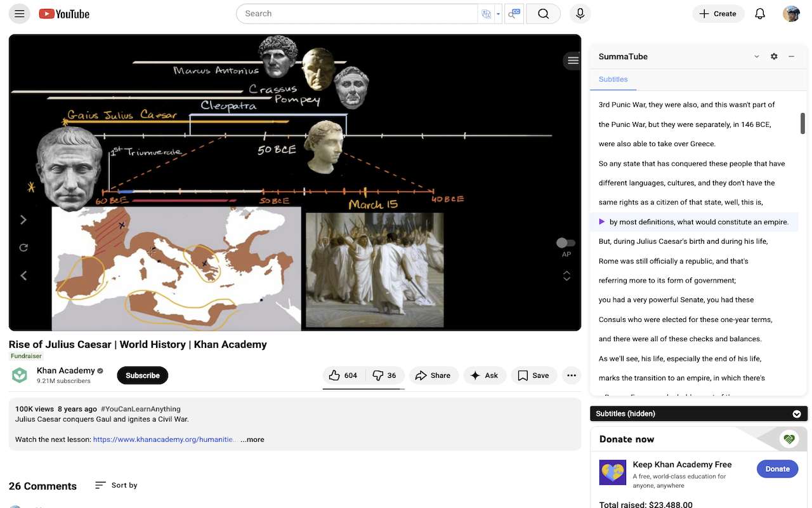Click the blue Donate button
The width and height of the screenshot is (812, 508).
click(x=777, y=469)
